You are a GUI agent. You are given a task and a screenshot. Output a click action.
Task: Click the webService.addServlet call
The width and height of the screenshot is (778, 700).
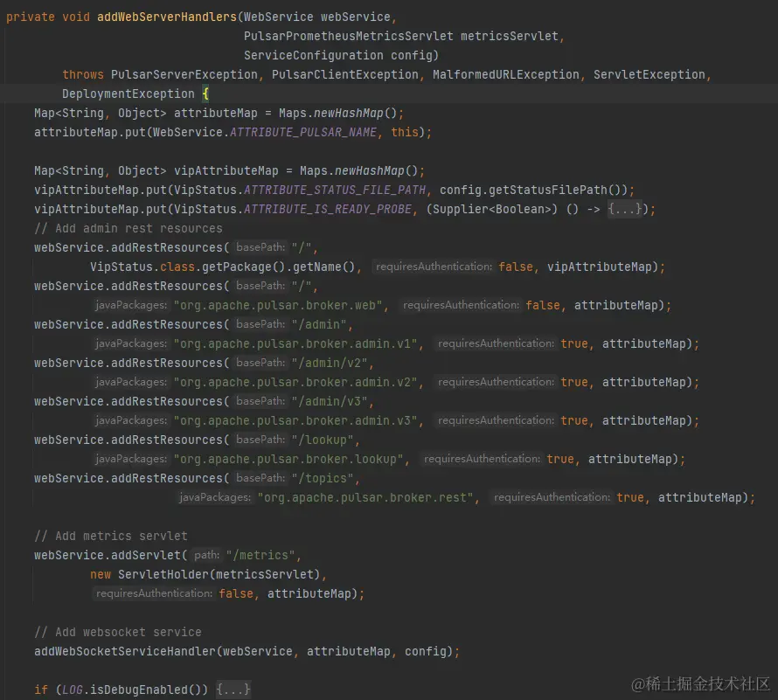(x=108, y=555)
